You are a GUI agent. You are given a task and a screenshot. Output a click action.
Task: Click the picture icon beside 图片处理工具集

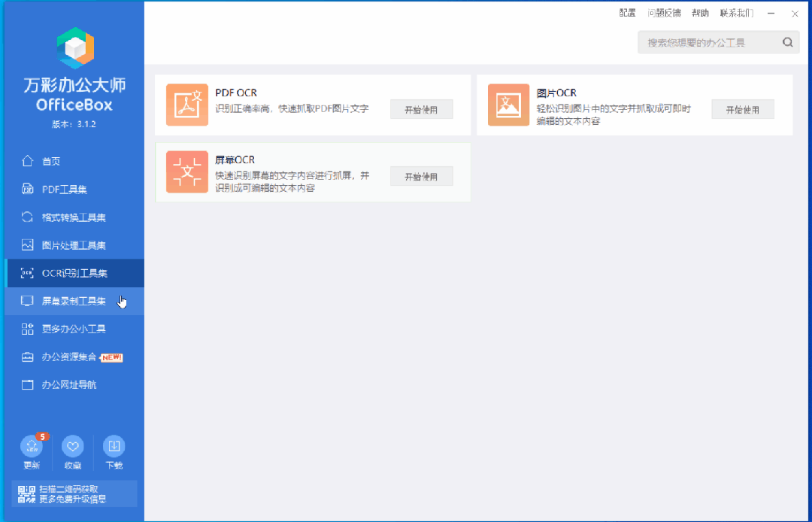coord(28,245)
